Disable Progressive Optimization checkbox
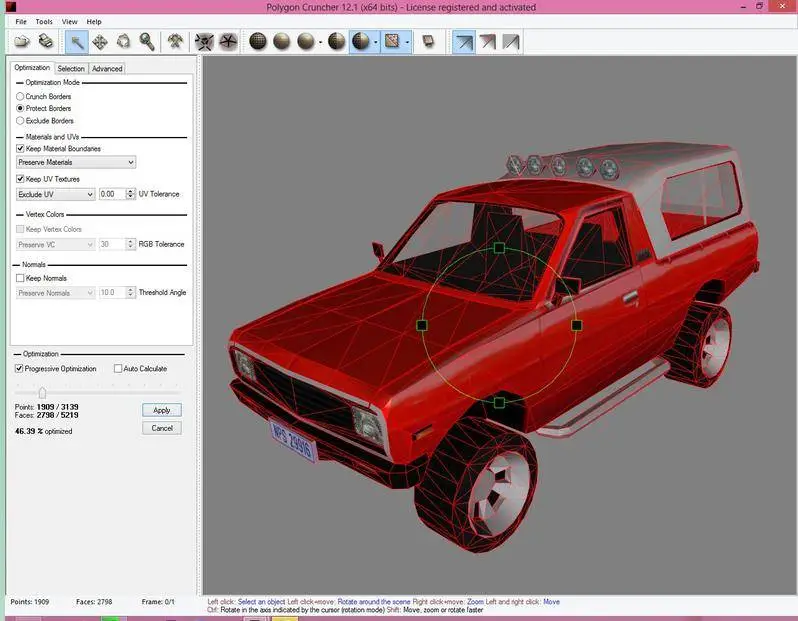Image resolution: width=798 pixels, height=621 pixels. [x=19, y=369]
